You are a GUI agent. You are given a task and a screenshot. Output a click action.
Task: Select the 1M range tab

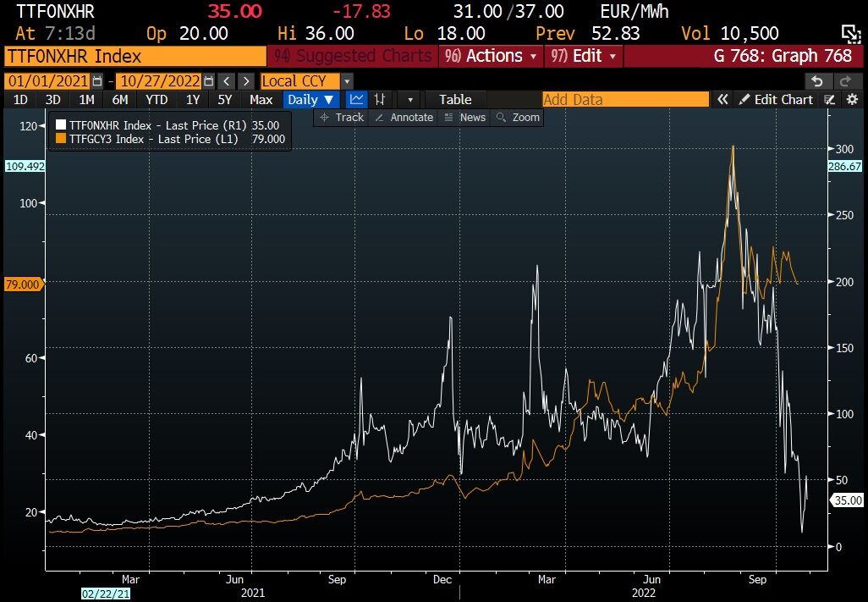(86, 100)
